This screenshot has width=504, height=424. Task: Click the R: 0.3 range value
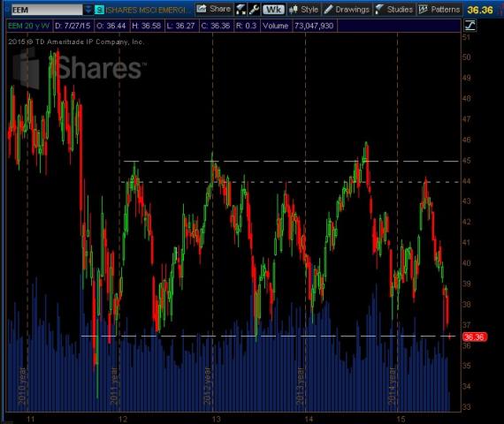pos(246,26)
